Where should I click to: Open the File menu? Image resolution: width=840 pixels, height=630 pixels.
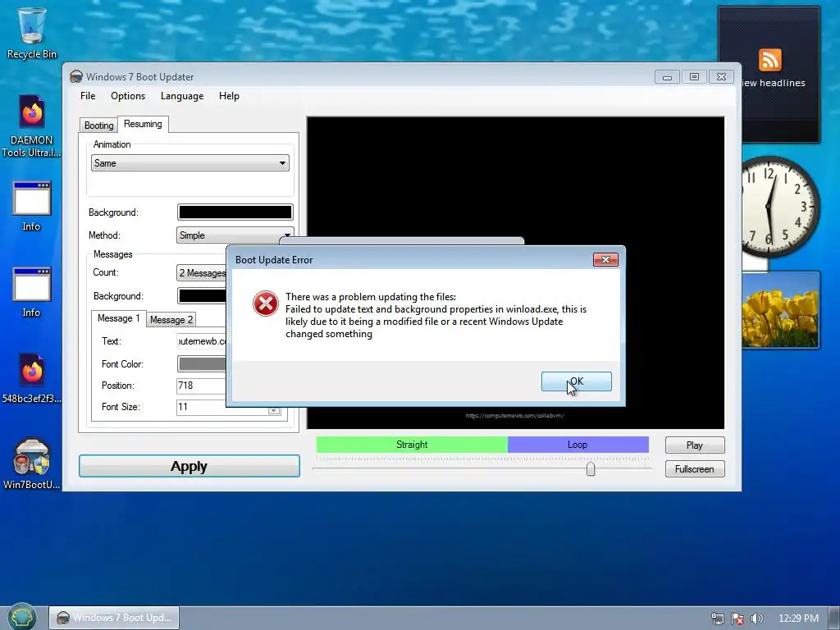(x=88, y=96)
